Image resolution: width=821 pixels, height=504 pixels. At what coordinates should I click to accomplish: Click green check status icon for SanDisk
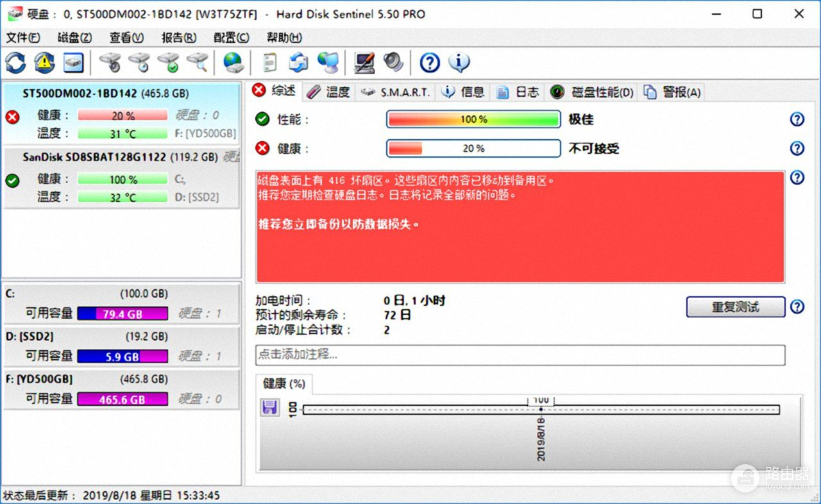tap(12, 180)
